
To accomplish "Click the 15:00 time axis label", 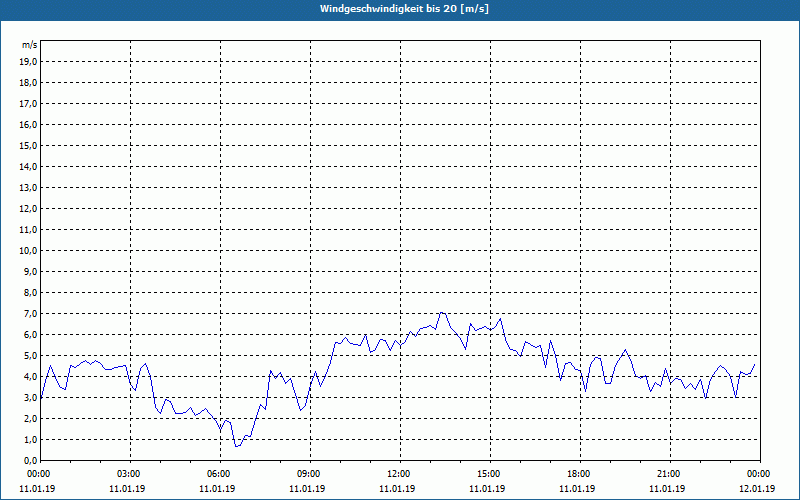I will (x=490, y=474).
